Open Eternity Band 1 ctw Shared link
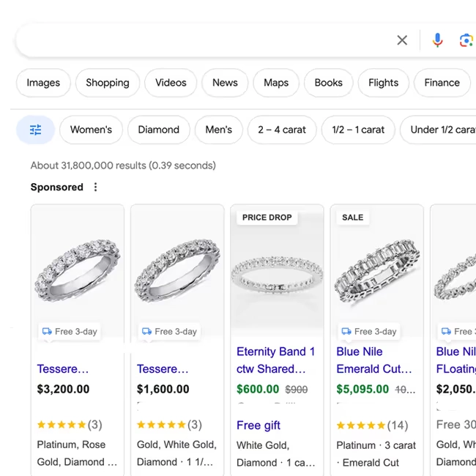476x476 pixels. [x=275, y=360]
